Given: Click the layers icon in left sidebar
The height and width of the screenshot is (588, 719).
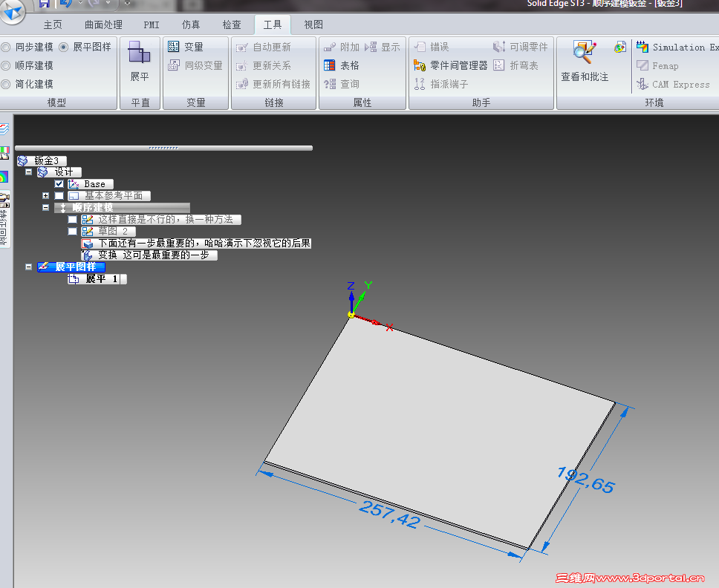Looking at the screenshot, I should point(4,129).
